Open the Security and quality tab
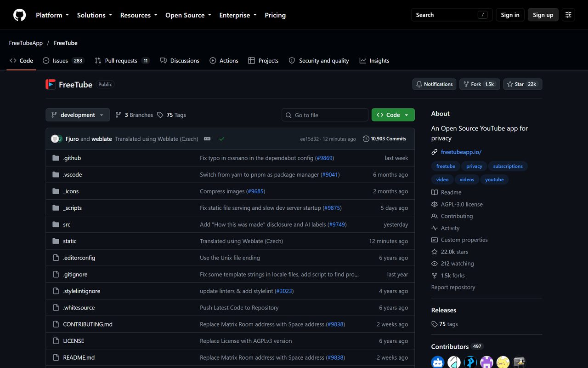Viewport: 588px width, 368px height. (319, 61)
